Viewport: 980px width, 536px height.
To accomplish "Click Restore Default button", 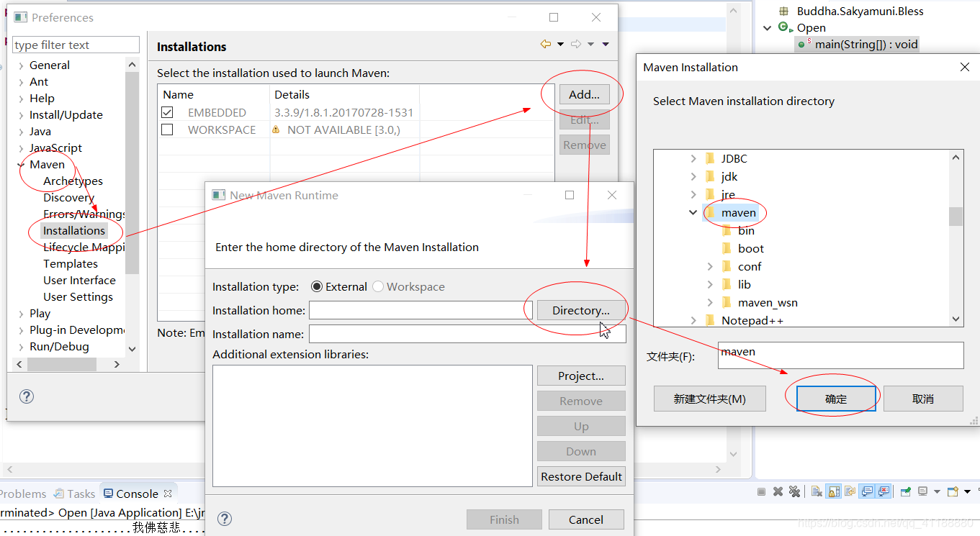I will click(x=581, y=476).
